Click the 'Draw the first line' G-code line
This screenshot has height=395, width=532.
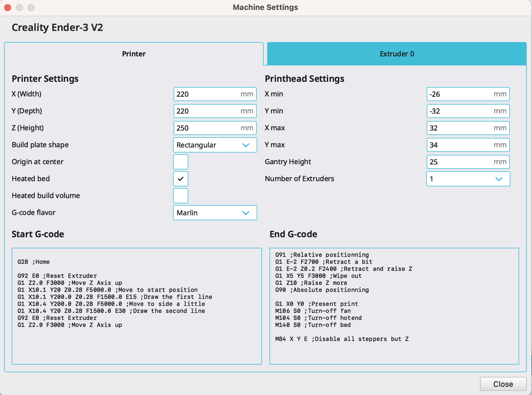pyautogui.click(x=115, y=297)
